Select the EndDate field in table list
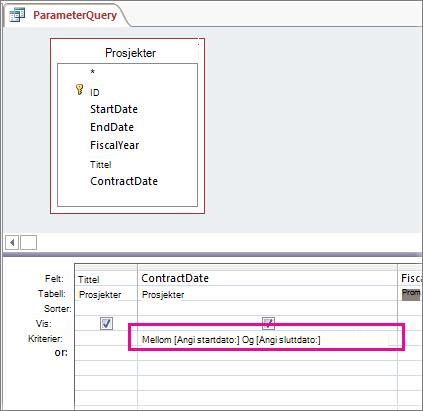Screen dimensions: 423x411 click(112, 127)
